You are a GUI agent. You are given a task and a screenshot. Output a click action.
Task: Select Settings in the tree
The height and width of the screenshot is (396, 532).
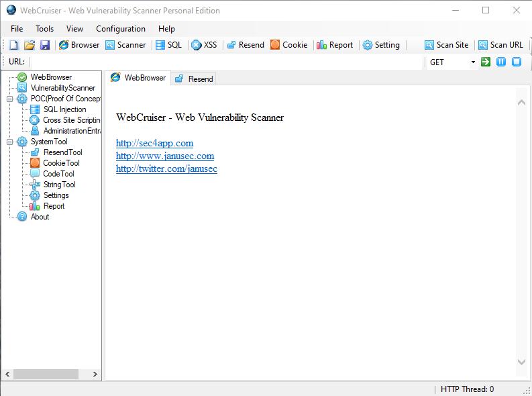(x=56, y=195)
